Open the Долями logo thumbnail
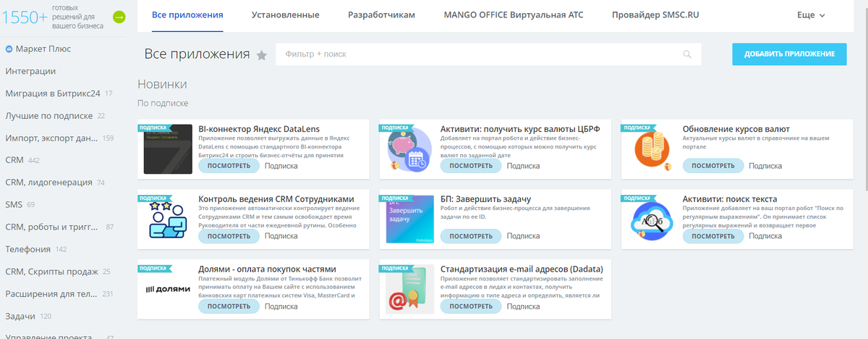This screenshot has width=868, height=339. (168, 290)
